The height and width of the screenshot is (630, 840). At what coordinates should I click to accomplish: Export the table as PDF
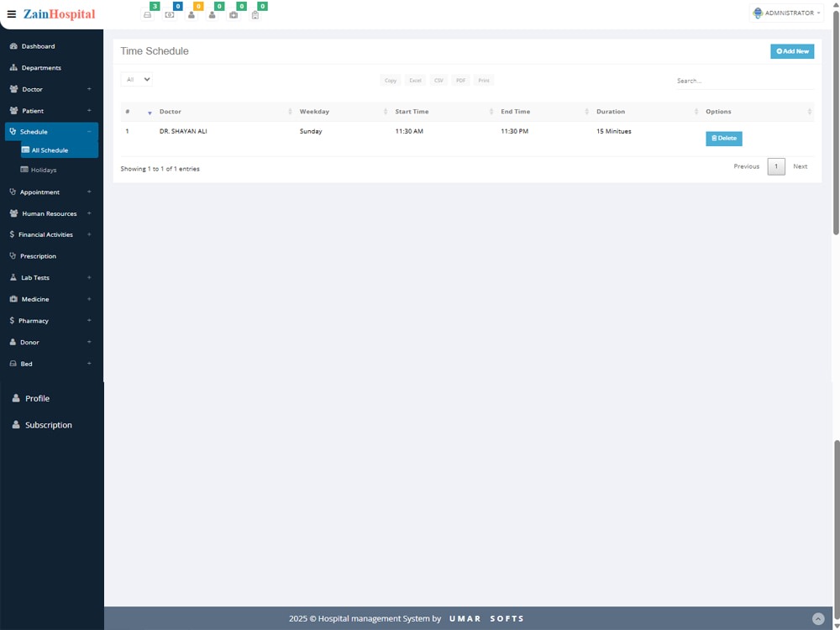coord(460,81)
